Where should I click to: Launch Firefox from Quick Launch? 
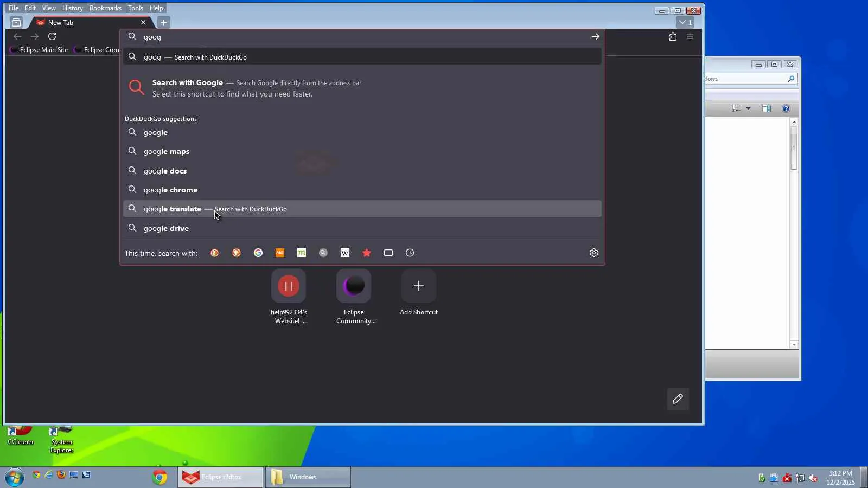point(61,475)
